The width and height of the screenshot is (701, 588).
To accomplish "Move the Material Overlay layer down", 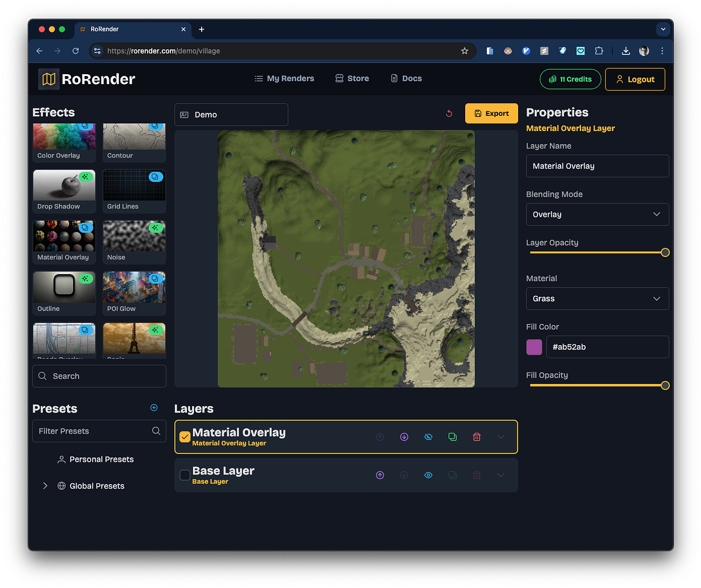I will pyautogui.click(x=404, y=436).
